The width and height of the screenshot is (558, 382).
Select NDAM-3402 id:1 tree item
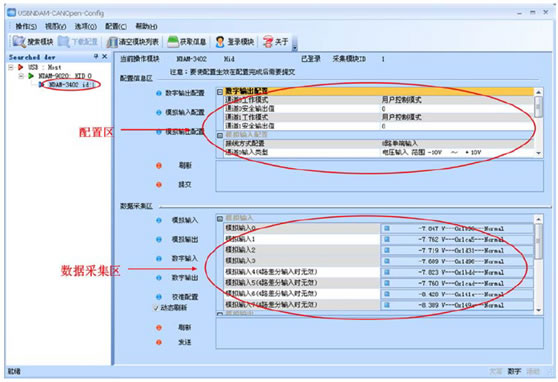(72, 85)
